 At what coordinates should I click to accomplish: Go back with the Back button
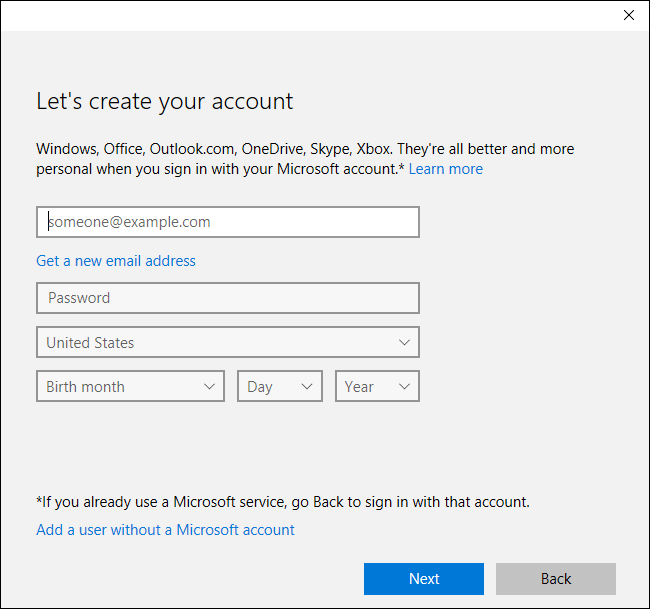pyautogui.click(x=556, y=579)
